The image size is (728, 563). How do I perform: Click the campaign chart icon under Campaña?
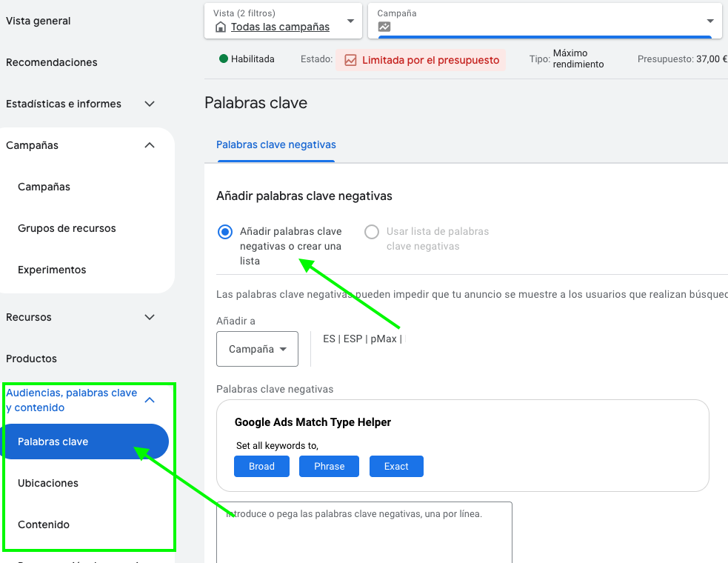point(384,27)
